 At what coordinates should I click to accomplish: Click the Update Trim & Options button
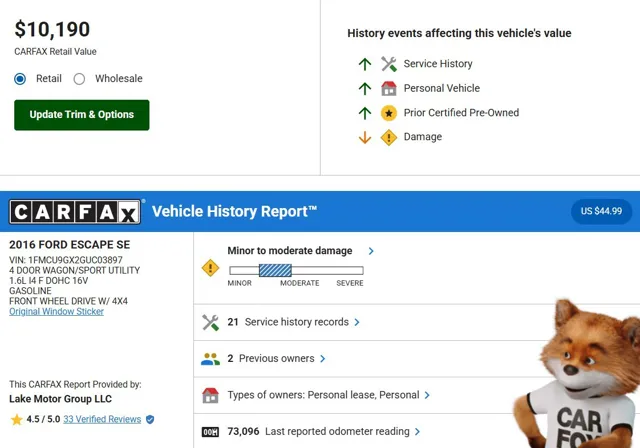(81, 115)
